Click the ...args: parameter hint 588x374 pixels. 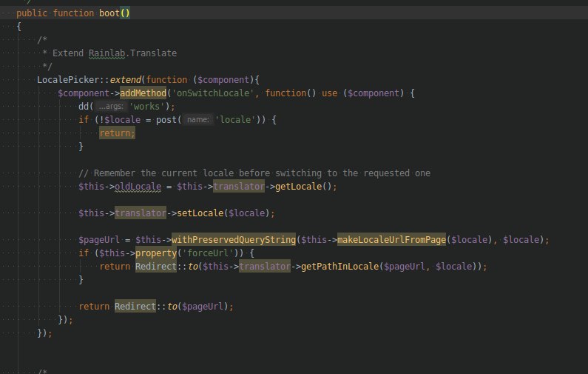pyautogui.click(x=111, y=107)
